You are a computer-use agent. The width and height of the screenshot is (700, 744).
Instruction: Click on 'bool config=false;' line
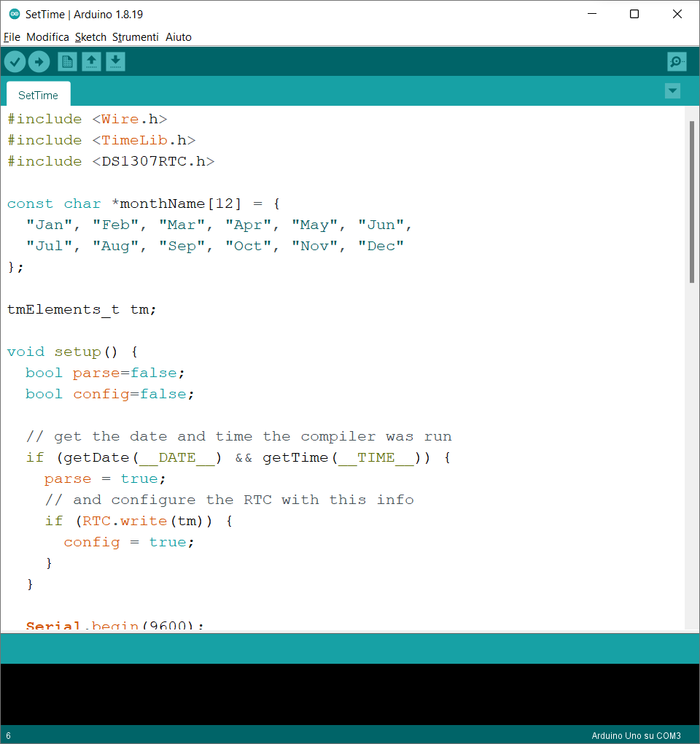tap(109, 395)
